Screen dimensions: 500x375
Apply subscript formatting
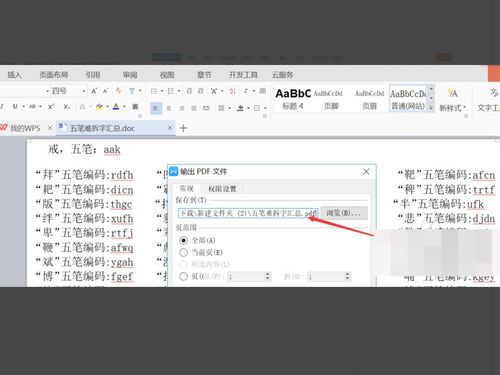click(67, 107)
